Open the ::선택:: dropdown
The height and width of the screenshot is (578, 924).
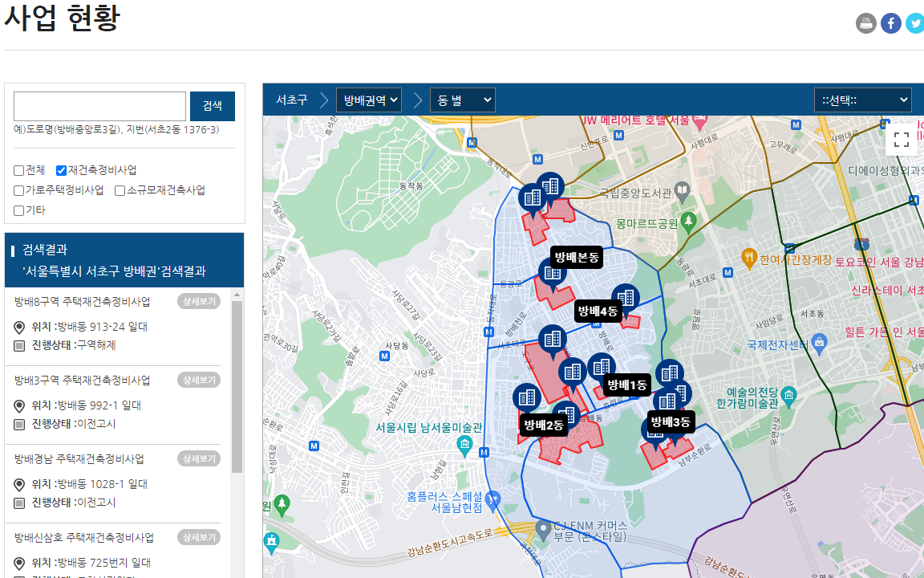tap(863, 100)
